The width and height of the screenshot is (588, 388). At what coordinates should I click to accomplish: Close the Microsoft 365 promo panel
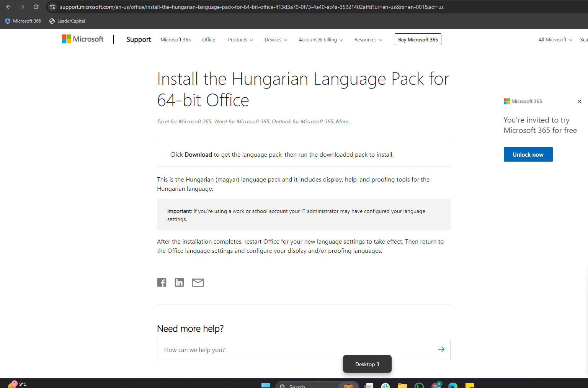[x=580, y=102]
